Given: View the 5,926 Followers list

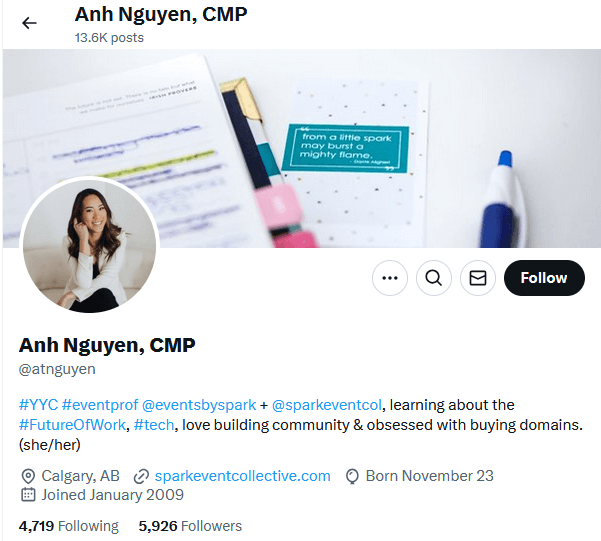Looking at the screenshot, I should point(190,526).
